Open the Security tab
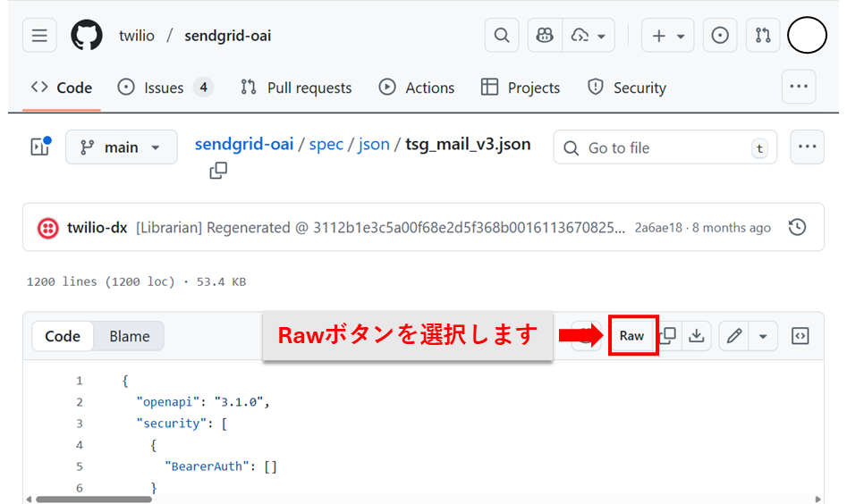The height and width of the screenshot is (504, 847). [627, 88]
